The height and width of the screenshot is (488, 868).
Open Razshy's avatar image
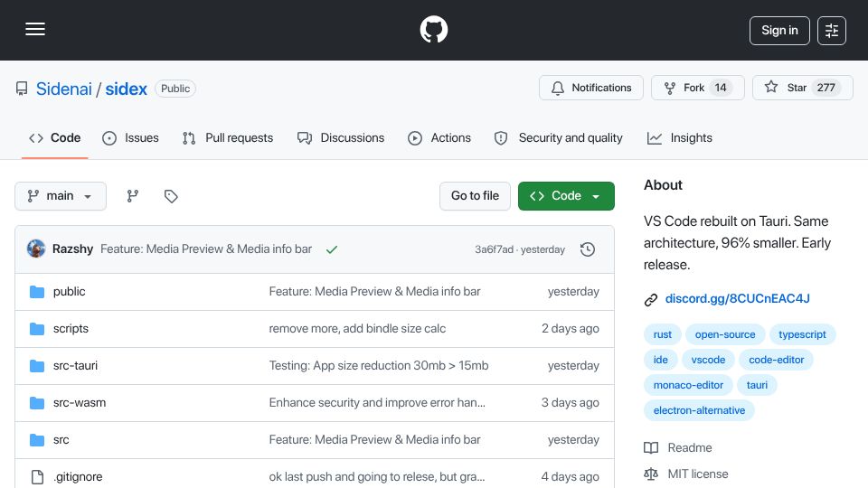pos(36,249)
